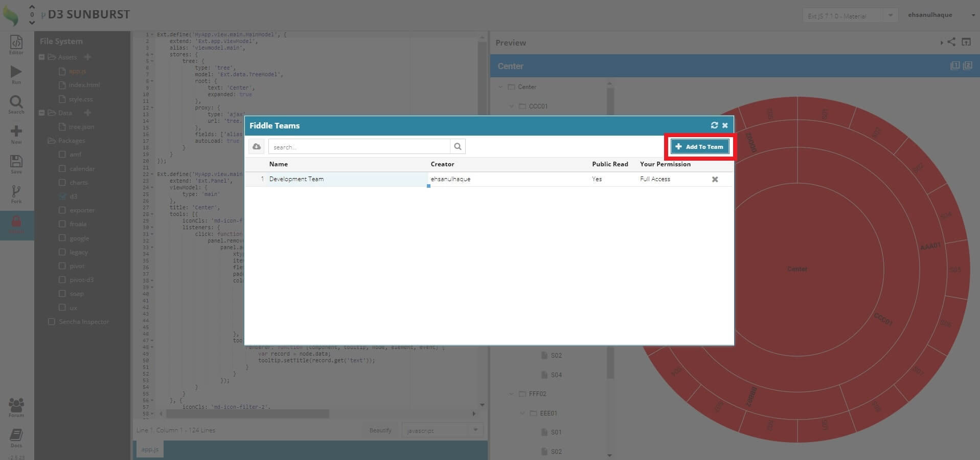Image resolution: width=980 pixels, height=460 pixels.
Task: Enable the froala package checkbox
Action: (x=62, y=224)
